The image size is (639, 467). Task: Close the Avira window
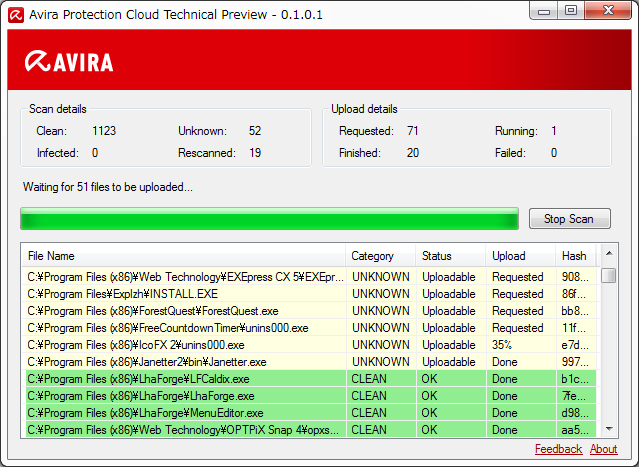click(x=608, y=11)
